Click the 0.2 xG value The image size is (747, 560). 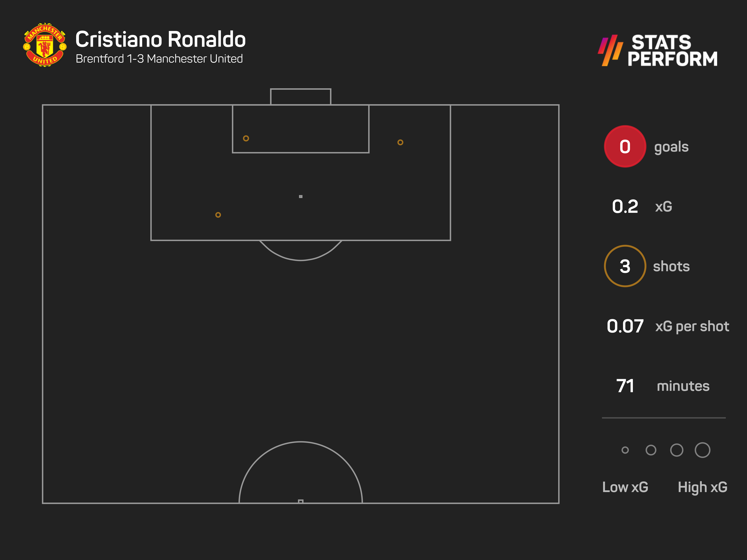pyautogui.click(x=625, y=206)
